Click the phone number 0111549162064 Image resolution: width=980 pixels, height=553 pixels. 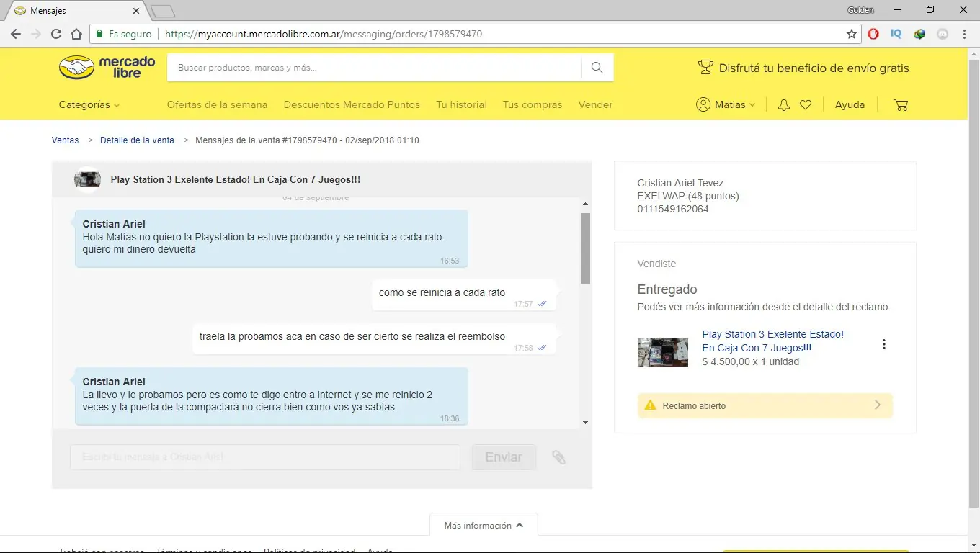[673, 210]
